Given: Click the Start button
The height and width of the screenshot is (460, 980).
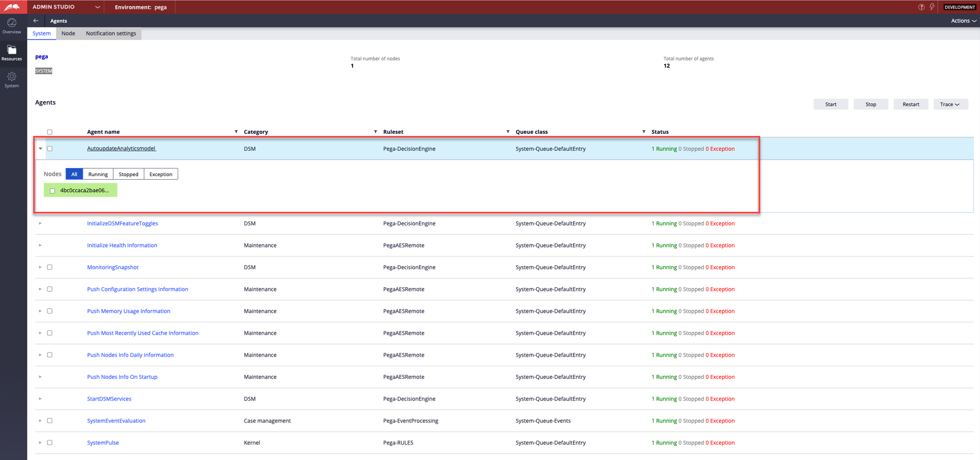Looking at the screenshot, I should (x=831, y=104).
